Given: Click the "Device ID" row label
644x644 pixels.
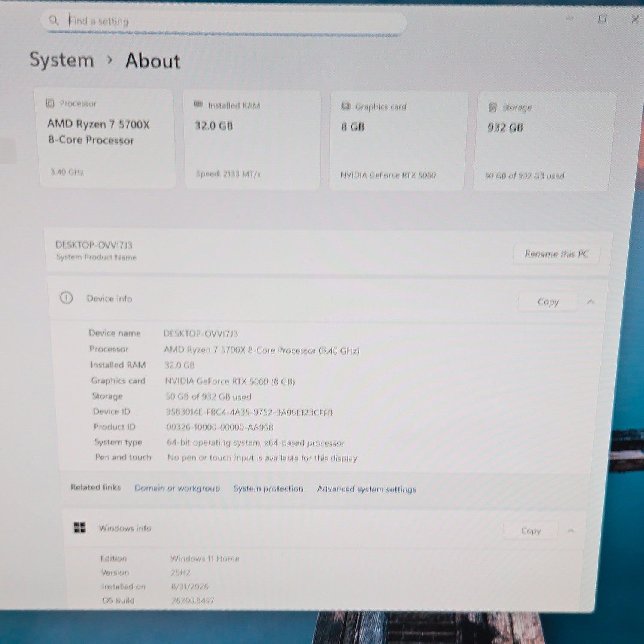Looking at the screenshot, I should [112, 411].
